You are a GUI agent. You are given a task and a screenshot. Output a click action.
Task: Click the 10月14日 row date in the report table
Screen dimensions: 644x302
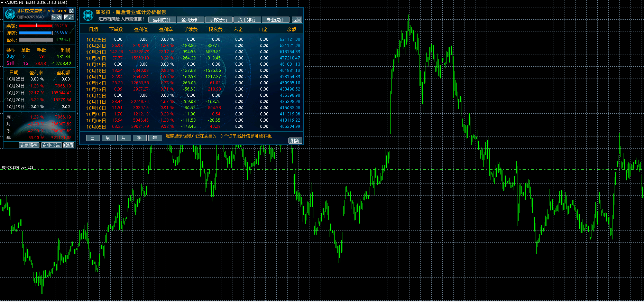point(96,83)
